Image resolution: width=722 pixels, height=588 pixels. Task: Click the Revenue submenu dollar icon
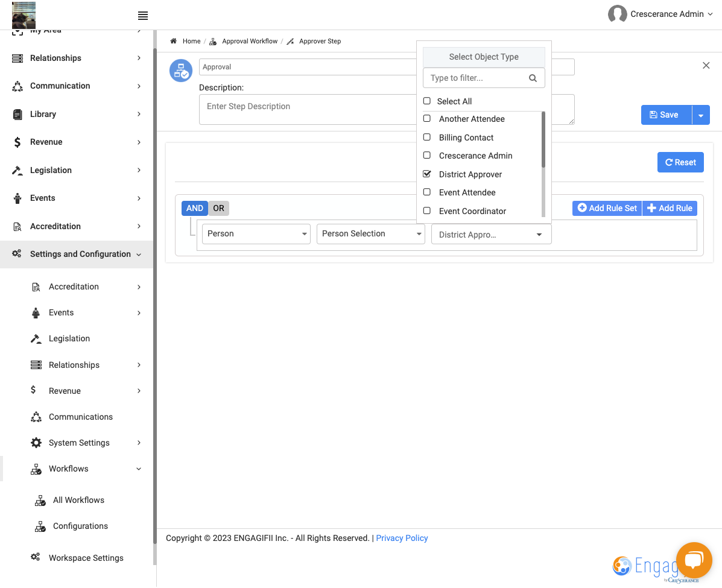coord(33,390)
